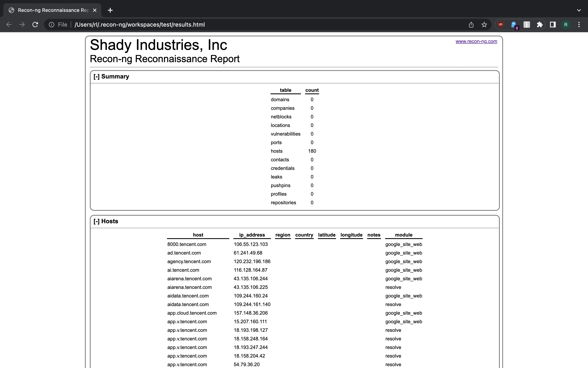Select the pushpins summary row
588x368 pixels.
295,185
